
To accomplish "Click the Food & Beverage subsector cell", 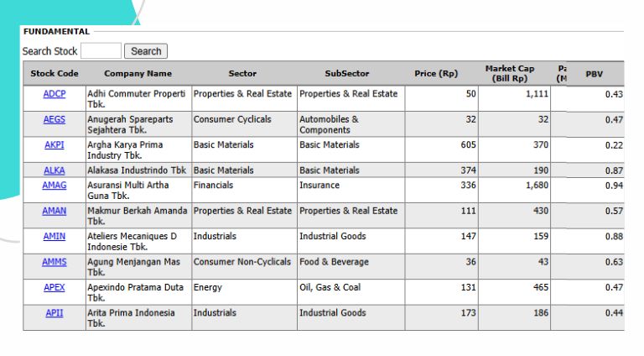I will 351,266.
